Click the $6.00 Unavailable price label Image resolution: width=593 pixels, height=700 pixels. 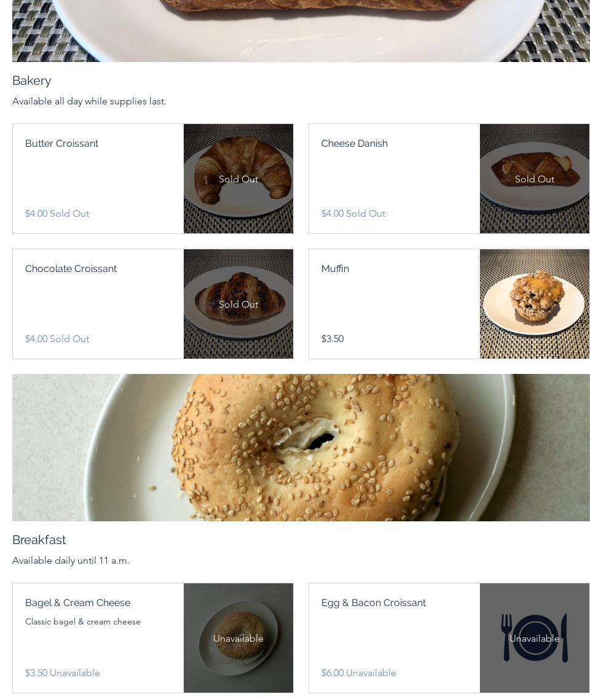point(358,673)
